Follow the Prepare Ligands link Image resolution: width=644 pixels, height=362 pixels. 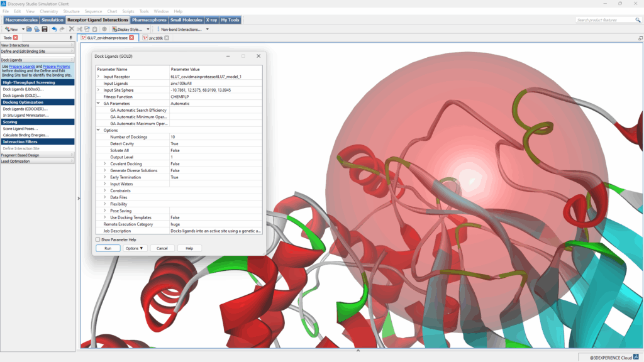pos(22,66)
